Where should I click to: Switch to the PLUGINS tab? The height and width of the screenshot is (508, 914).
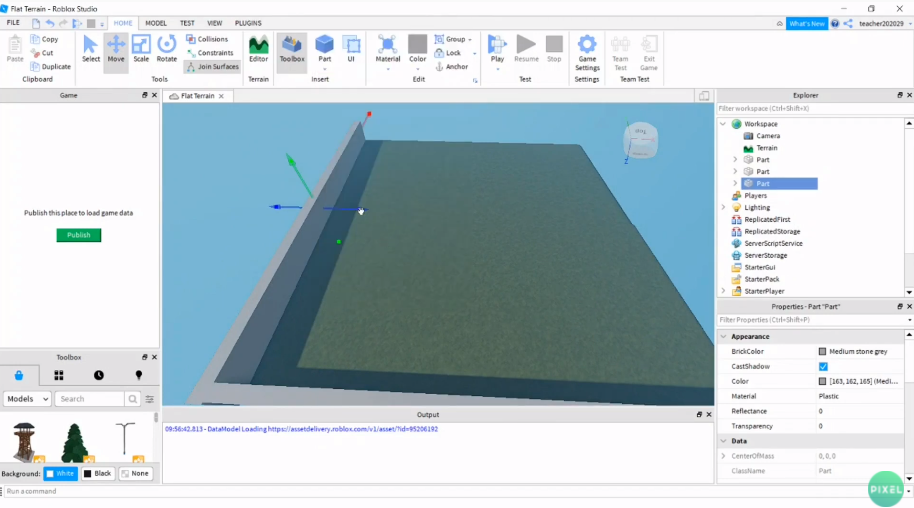tap(248, 23)
